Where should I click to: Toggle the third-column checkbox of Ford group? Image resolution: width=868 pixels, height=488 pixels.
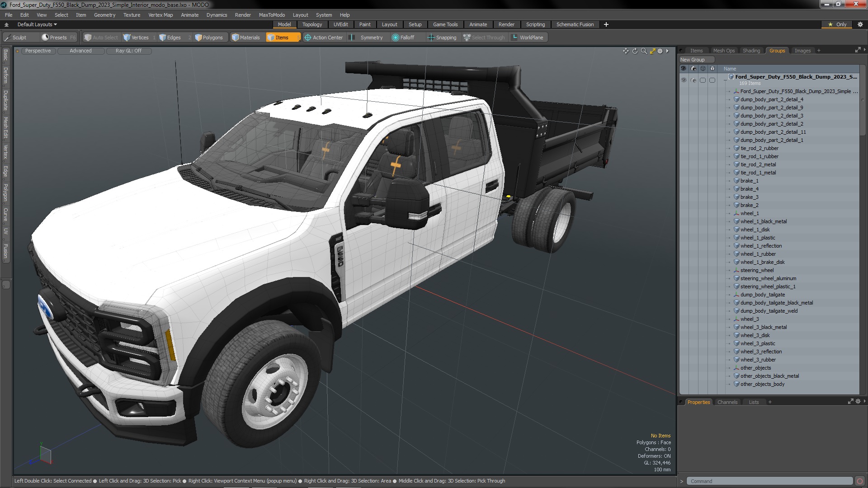click(703, 80)
